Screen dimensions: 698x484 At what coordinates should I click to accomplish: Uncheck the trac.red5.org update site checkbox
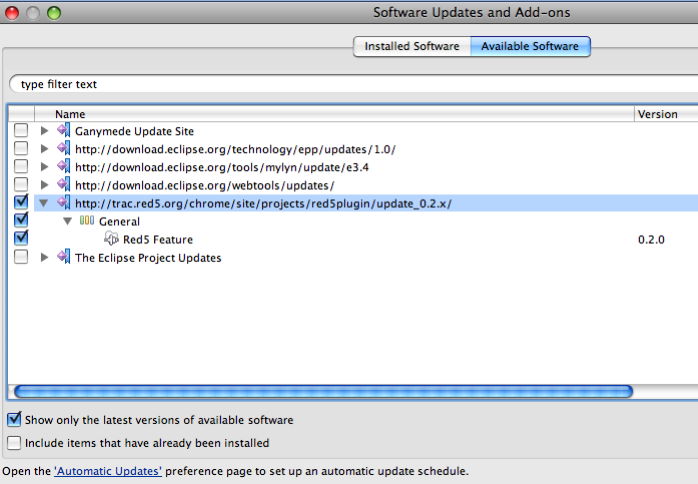pos(21,202)
